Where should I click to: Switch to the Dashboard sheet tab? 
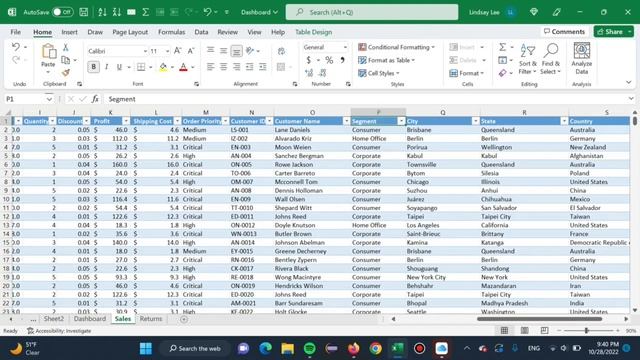[x=90, y=319]
